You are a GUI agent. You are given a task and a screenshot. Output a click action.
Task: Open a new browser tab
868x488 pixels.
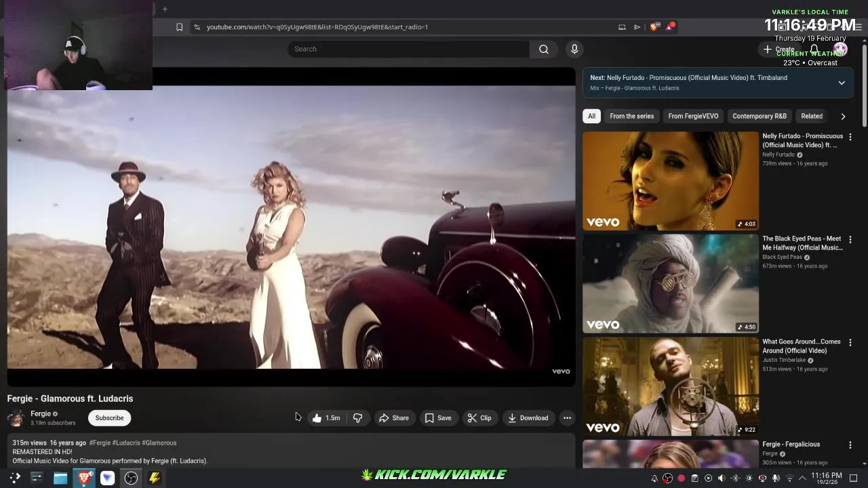pos(165,9)
